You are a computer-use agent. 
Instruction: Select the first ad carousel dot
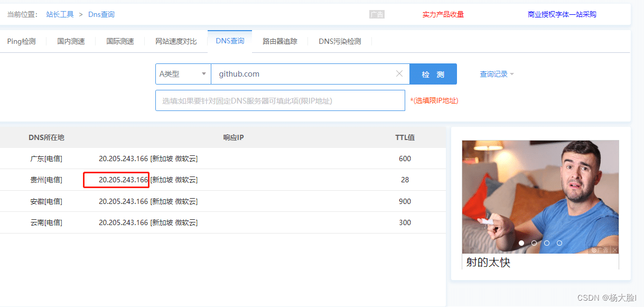click(x=521, y=243)
